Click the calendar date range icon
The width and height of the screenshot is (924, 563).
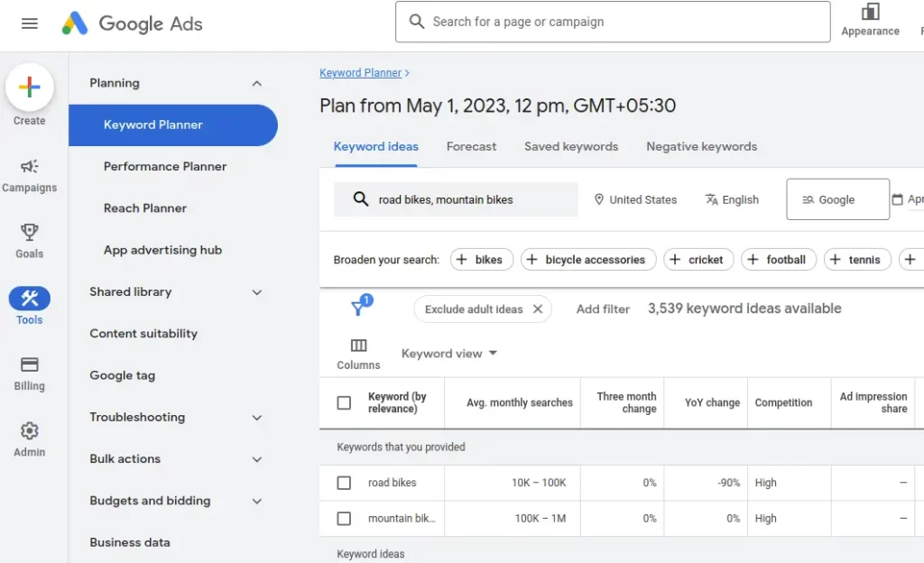point(897,199)
